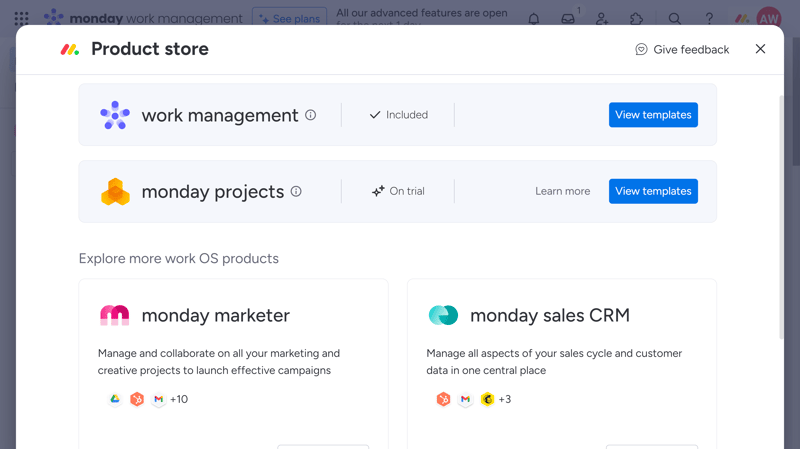Click the Gmail icon in marketer card
The height and width of the screenshot is (449, 800).
coord(159,399)
